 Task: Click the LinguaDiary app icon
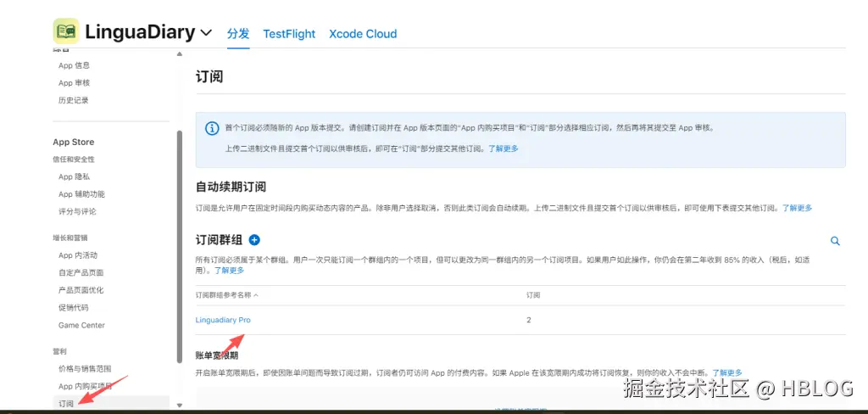(66, 31)
